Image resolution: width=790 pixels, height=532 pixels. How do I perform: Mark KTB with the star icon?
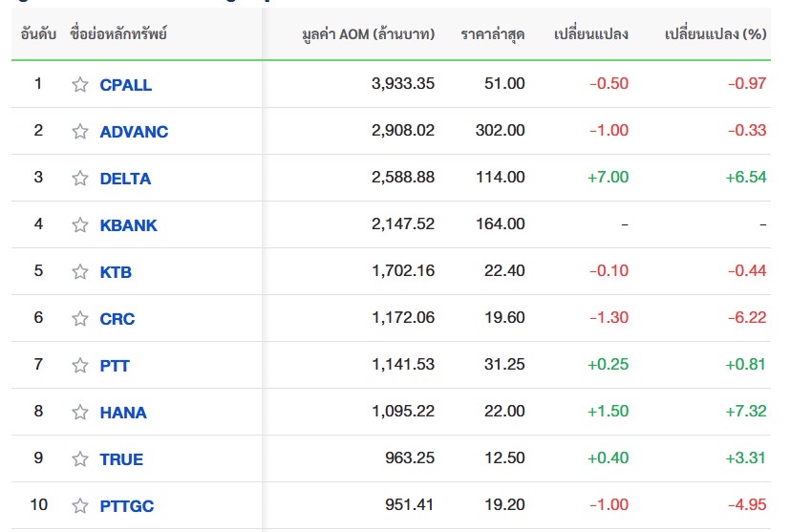point(79,271)
